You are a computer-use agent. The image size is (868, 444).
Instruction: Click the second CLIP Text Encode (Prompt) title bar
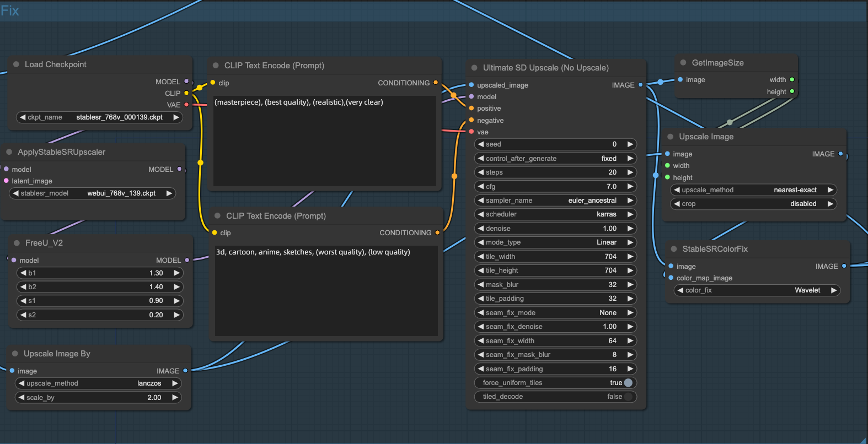point(276,216)
